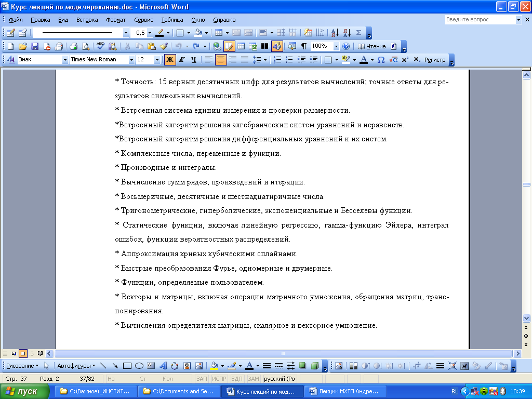Activate Format Painter brush

[x=164, y=46]
